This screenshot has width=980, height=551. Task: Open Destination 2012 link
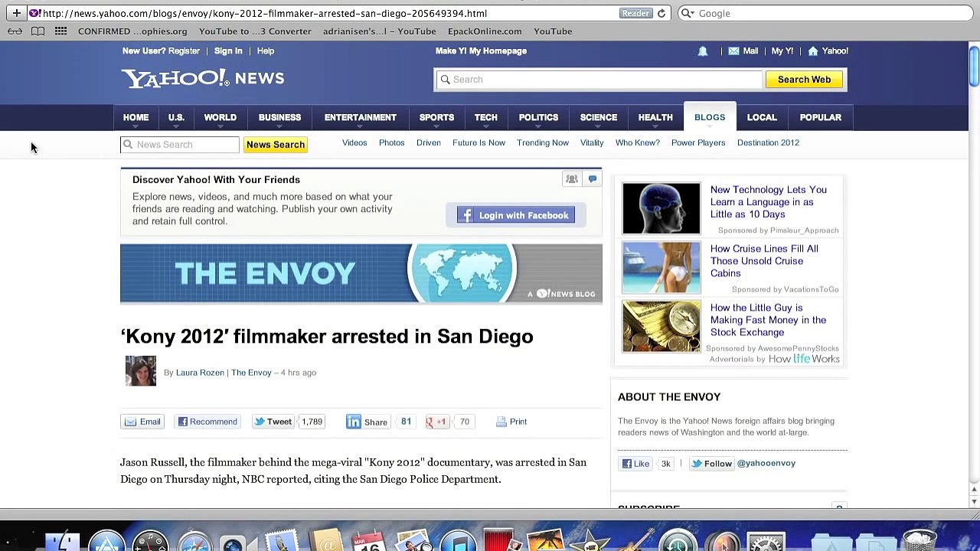coord(768,143)
